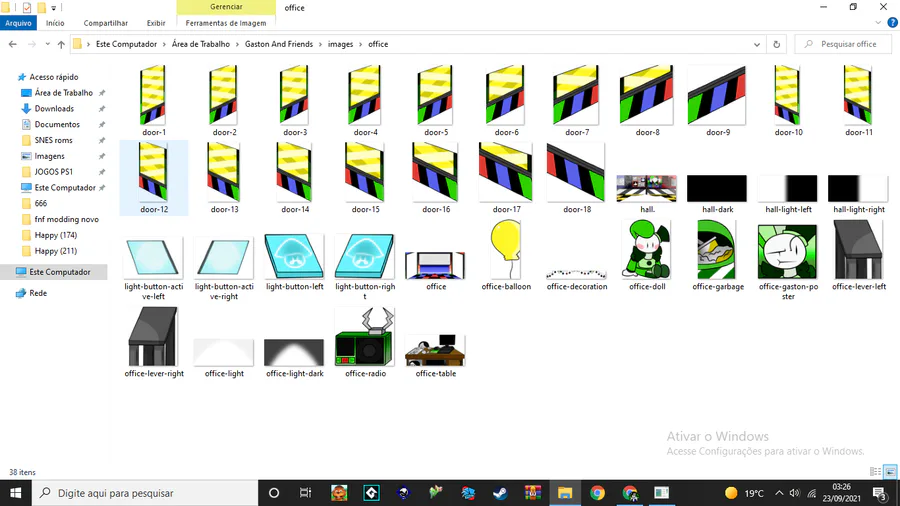900x506 pixels.
Task: Click the taskbar search box
Action: [x=145, y=493]
